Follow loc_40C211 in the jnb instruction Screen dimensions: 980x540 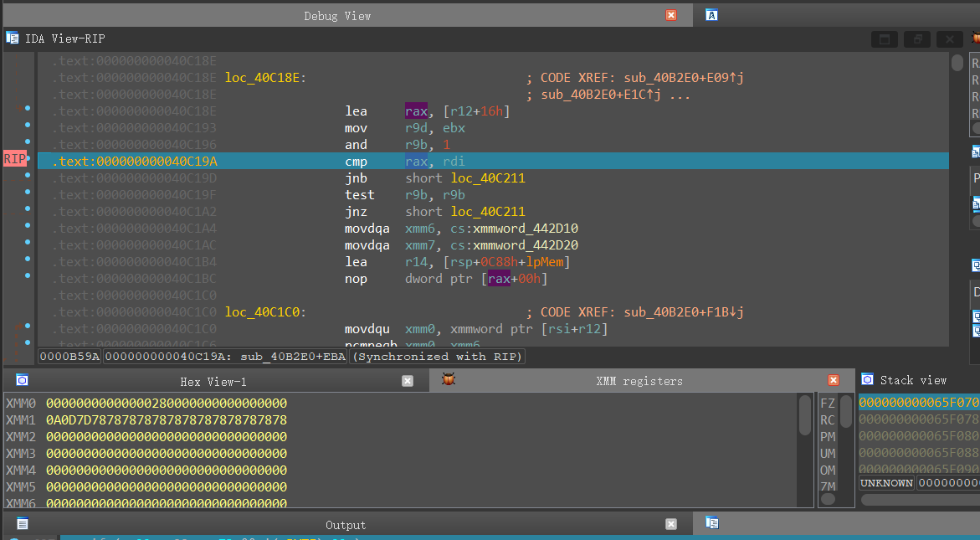point(488,178)
